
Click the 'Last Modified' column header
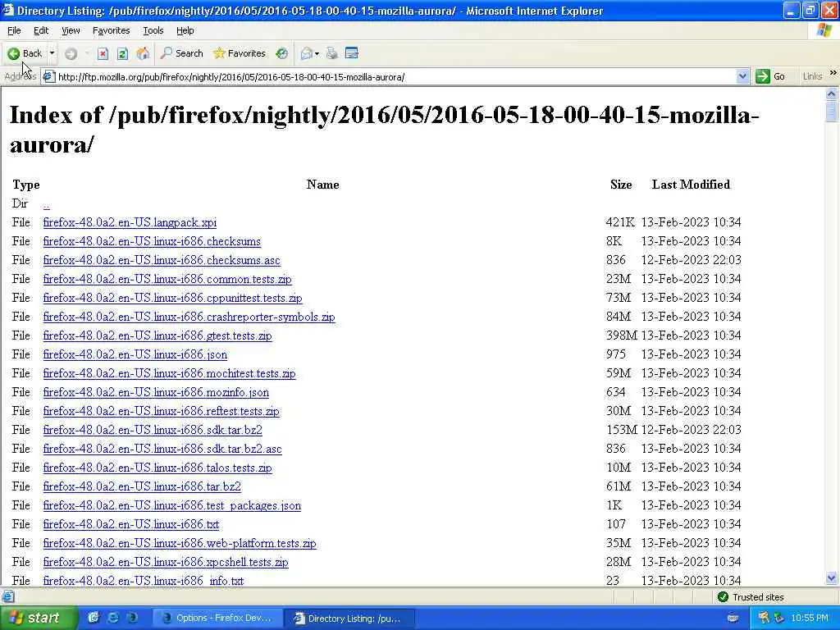click(x=691, y=185)
